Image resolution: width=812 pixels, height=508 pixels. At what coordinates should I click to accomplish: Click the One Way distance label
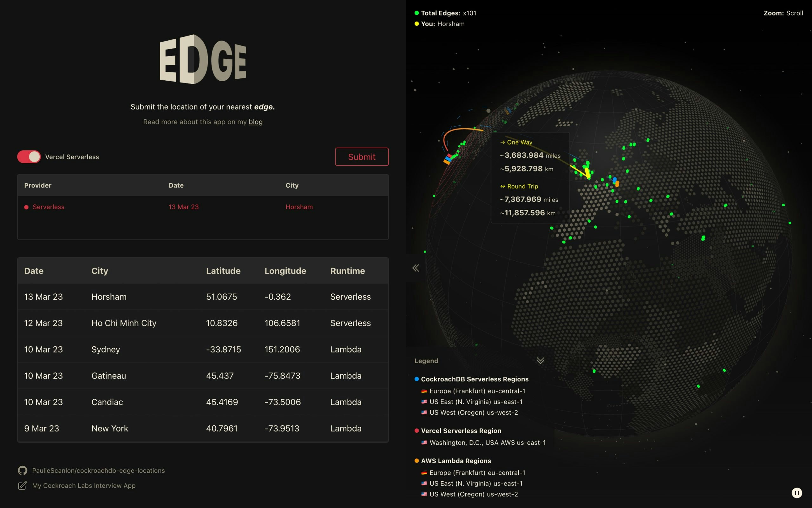[516, 142]
